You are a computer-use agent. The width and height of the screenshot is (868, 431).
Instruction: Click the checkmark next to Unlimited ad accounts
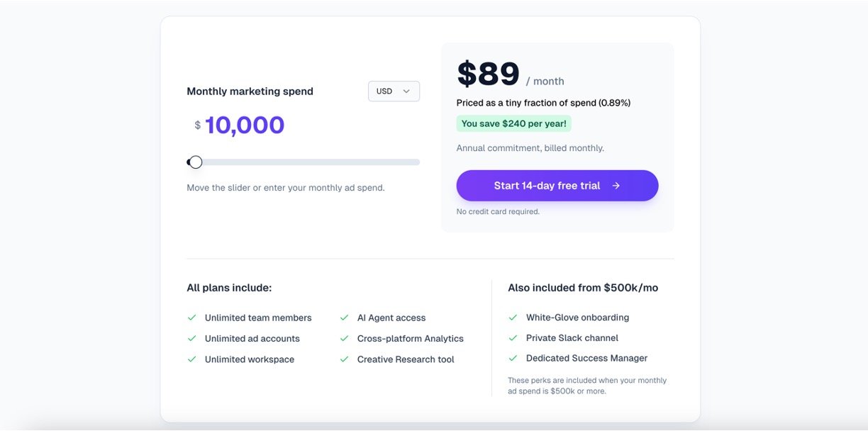(191, 338)
